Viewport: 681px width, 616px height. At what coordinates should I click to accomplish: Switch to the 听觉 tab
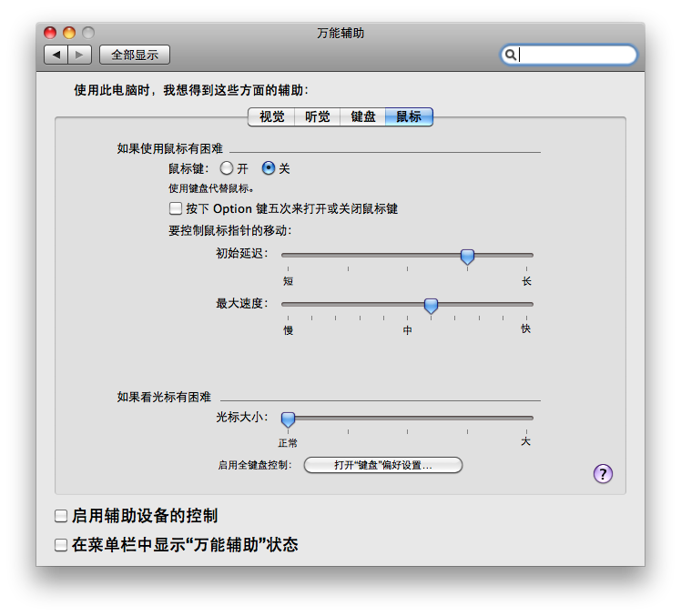[x=318, y=116]
